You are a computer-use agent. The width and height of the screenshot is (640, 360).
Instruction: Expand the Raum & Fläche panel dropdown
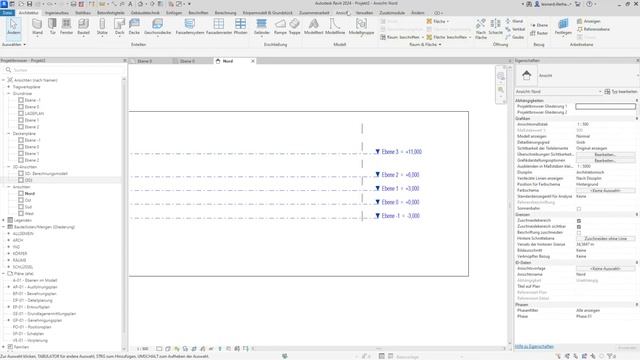(x=425, y=44)
